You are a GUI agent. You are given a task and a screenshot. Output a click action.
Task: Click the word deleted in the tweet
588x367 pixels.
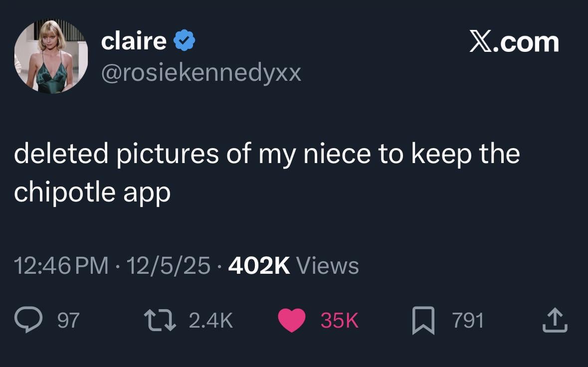61,154
